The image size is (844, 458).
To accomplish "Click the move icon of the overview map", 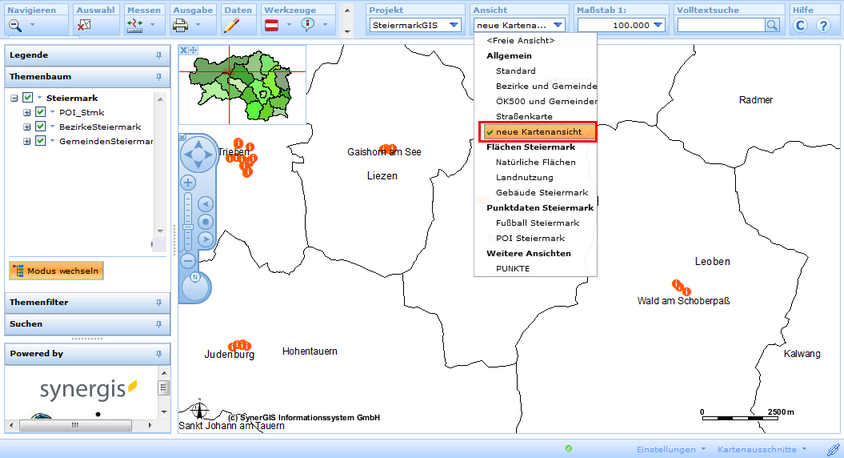I will 193,50.
